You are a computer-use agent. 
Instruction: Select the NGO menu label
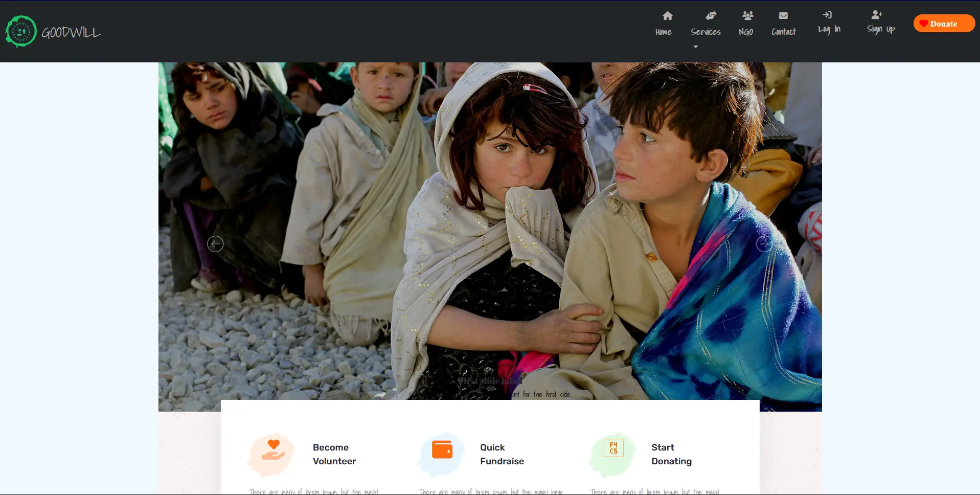coord(745,32)
